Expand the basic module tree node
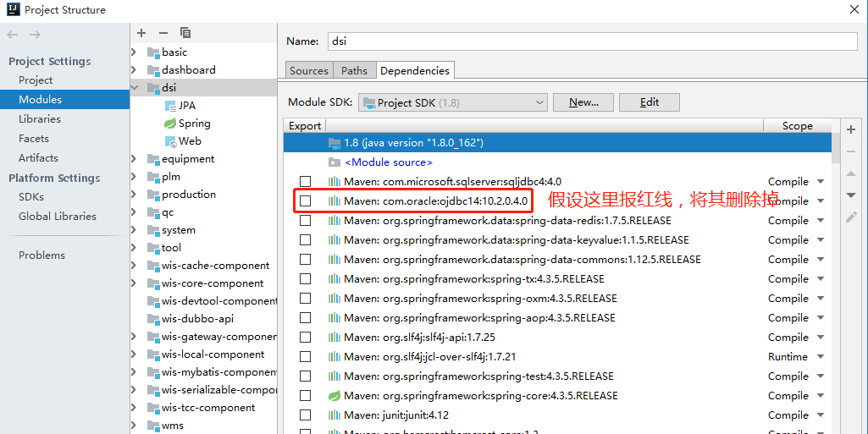868x434 pixels. point(135,52)
